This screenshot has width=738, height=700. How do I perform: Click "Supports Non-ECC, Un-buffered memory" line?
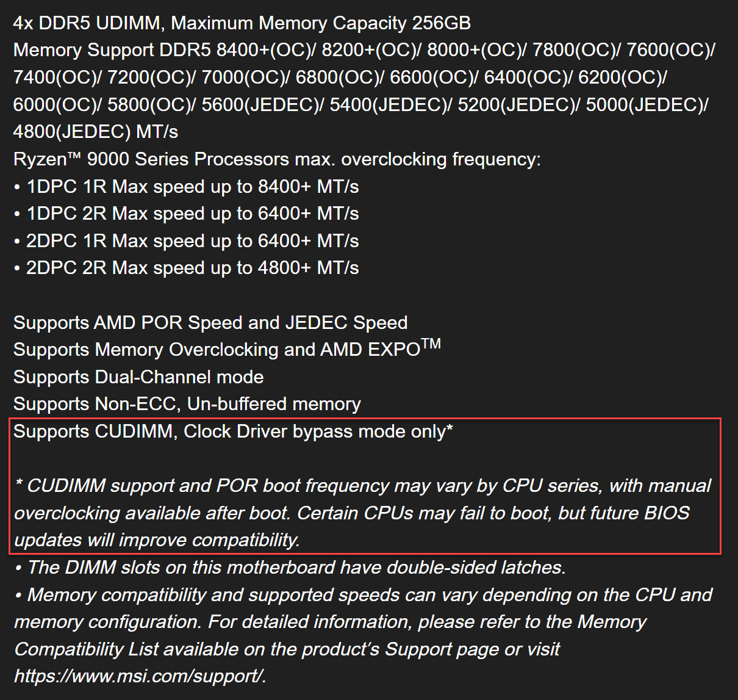pyautogui.click(x=187, y=404)
